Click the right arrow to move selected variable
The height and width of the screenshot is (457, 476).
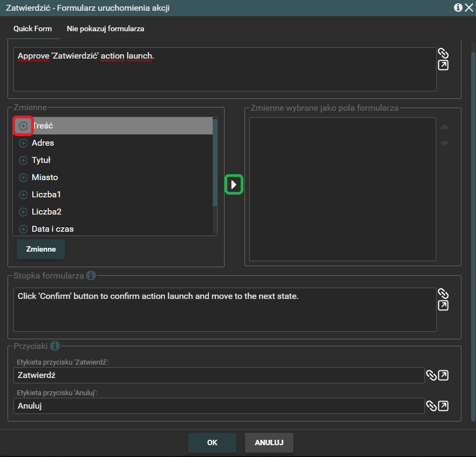(x=234, y=184)
